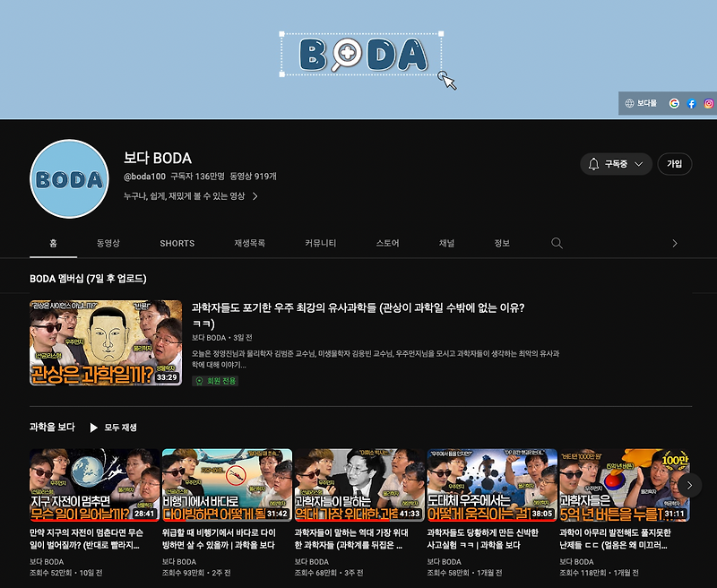The height and width of the screenshot is (588, 717).
Task: Select the 채널 tab
Action: [x=446, y=243]
